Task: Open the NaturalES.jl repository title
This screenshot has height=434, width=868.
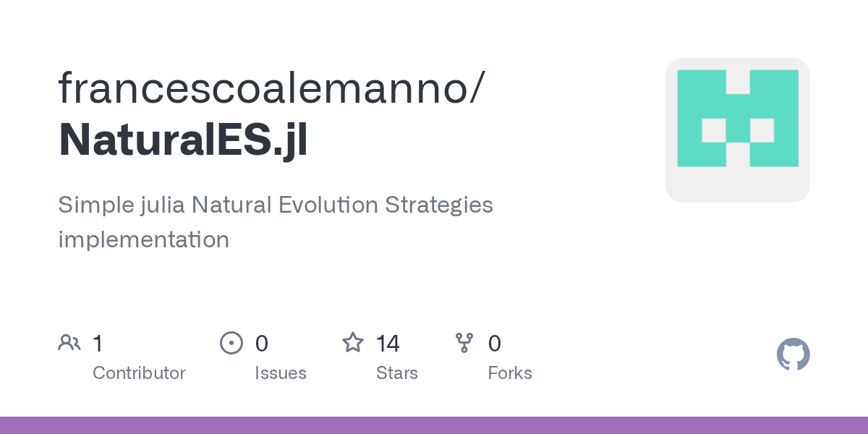Action: tap(183, 139)
